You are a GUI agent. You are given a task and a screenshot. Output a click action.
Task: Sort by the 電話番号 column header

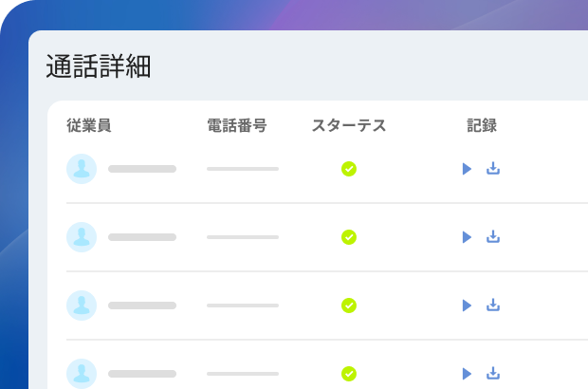tap(236, 125)
